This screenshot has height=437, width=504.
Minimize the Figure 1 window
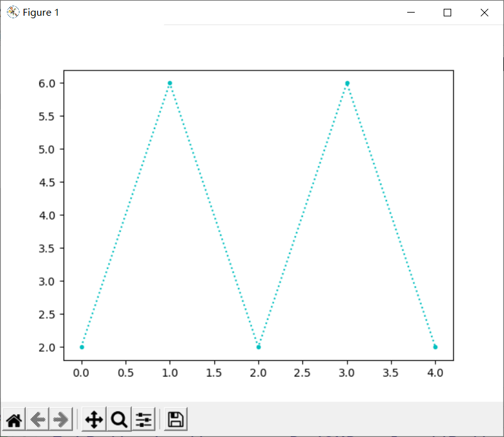[411, 12]
